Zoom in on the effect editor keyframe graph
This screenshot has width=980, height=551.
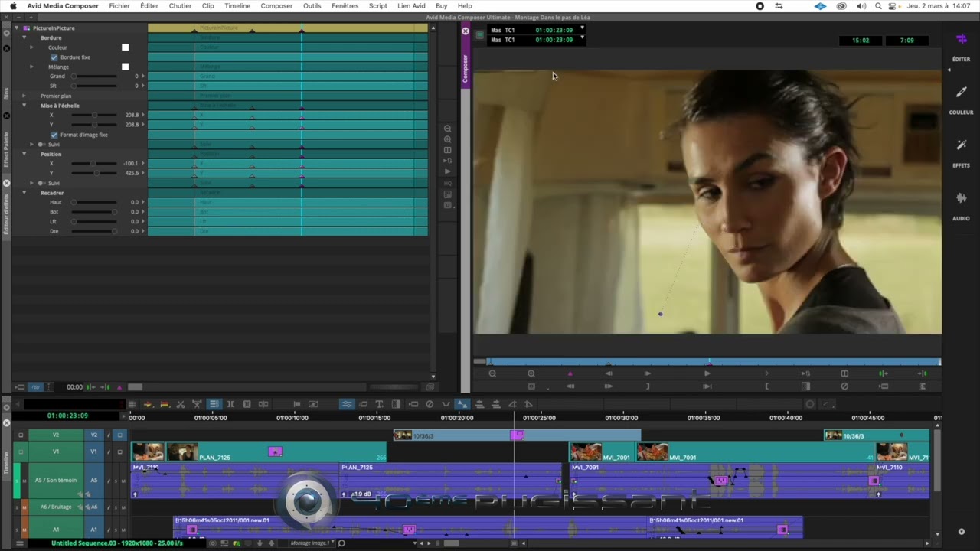pos(448,139)
